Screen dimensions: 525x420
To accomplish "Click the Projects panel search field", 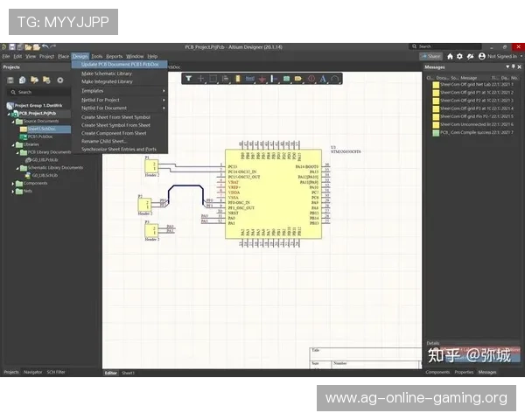I will coord(38,92).
